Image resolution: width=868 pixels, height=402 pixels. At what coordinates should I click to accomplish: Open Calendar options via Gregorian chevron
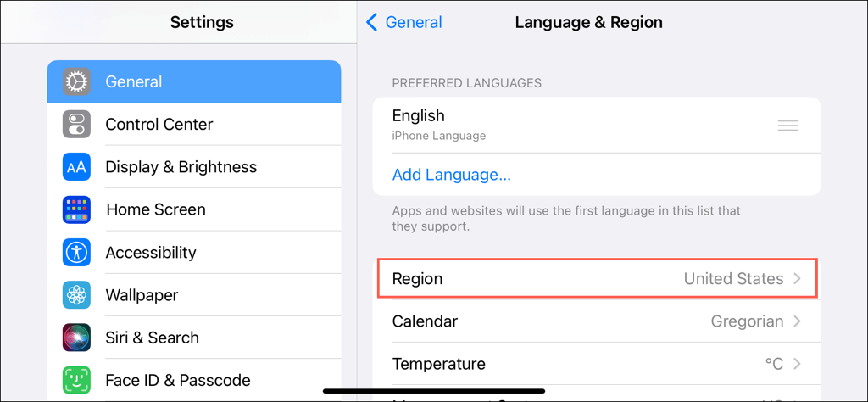click(797, 321)
